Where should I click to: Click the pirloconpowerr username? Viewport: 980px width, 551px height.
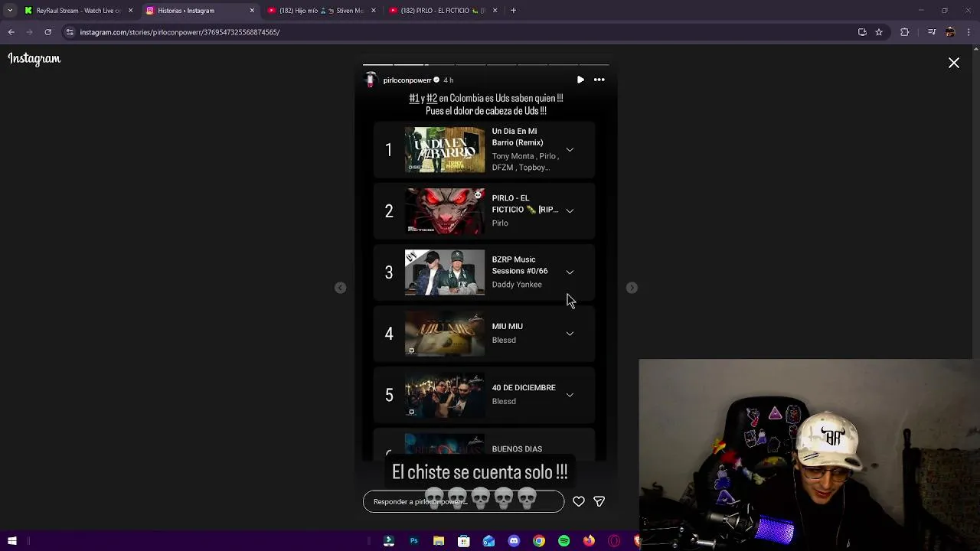point(407,80)
